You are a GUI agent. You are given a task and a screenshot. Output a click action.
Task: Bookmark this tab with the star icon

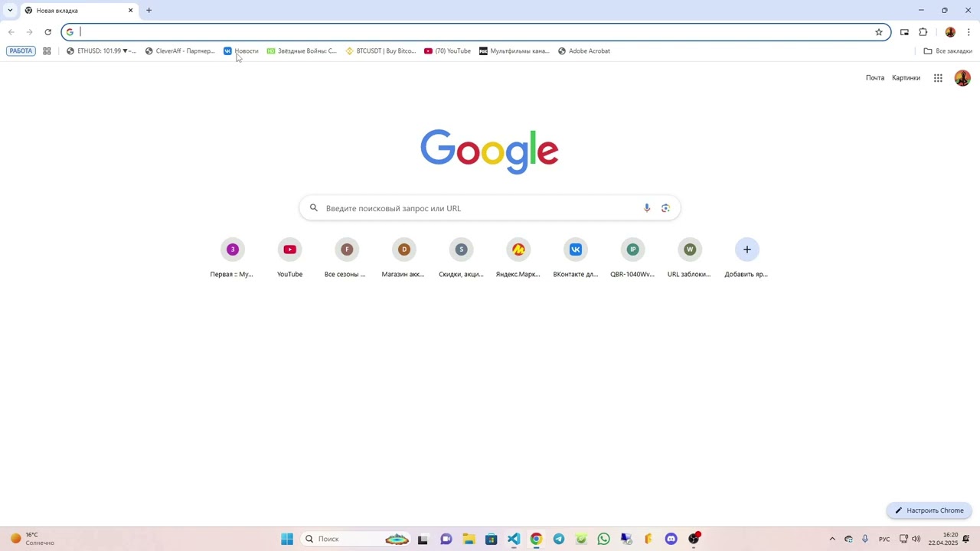point(879,32)
